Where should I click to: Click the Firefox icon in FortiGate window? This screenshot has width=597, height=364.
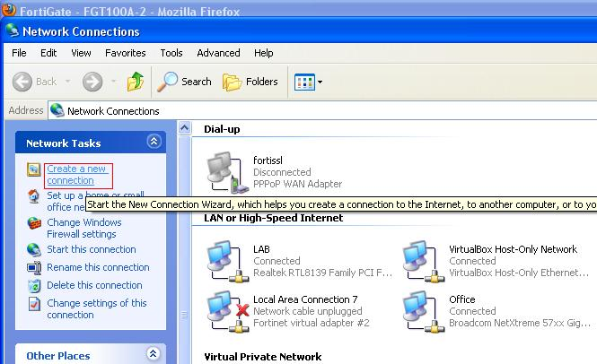(8, 9)
